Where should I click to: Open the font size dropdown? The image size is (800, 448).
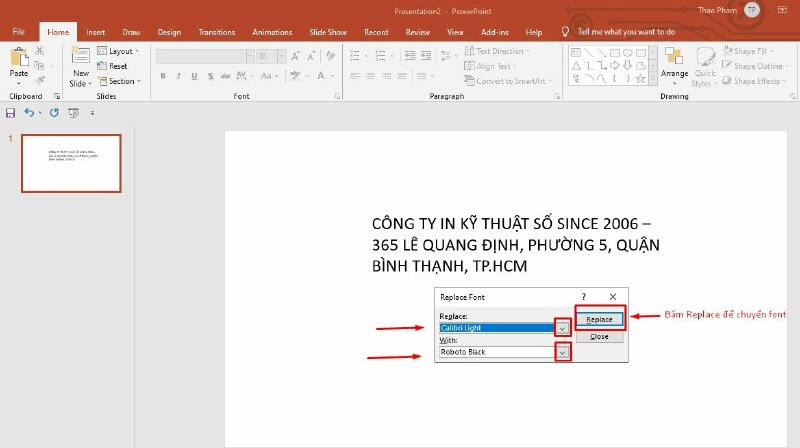(x=281, y=56)
